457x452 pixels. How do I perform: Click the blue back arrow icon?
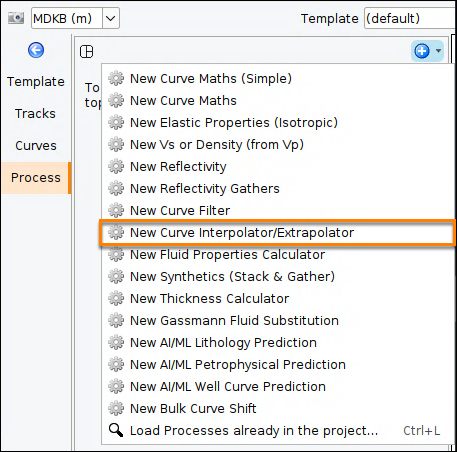pyautogui.click(x=36, y=51)
